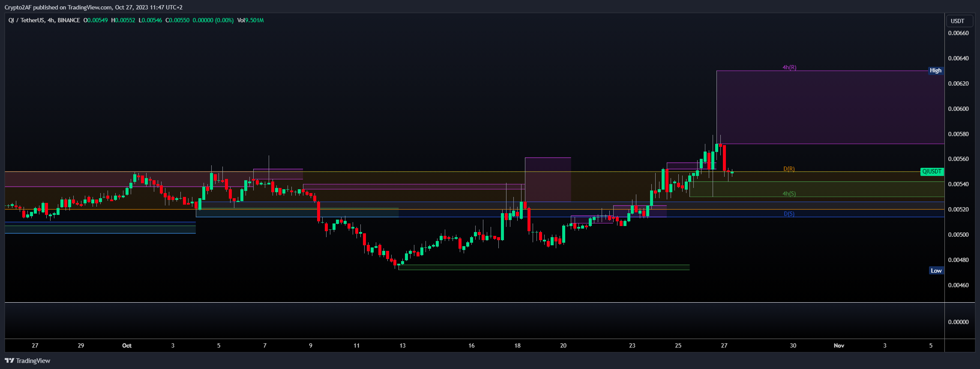This screenshot has width=980, height=369.
Task: Click the 0.00640 price axis value
Action: [958, 58]
